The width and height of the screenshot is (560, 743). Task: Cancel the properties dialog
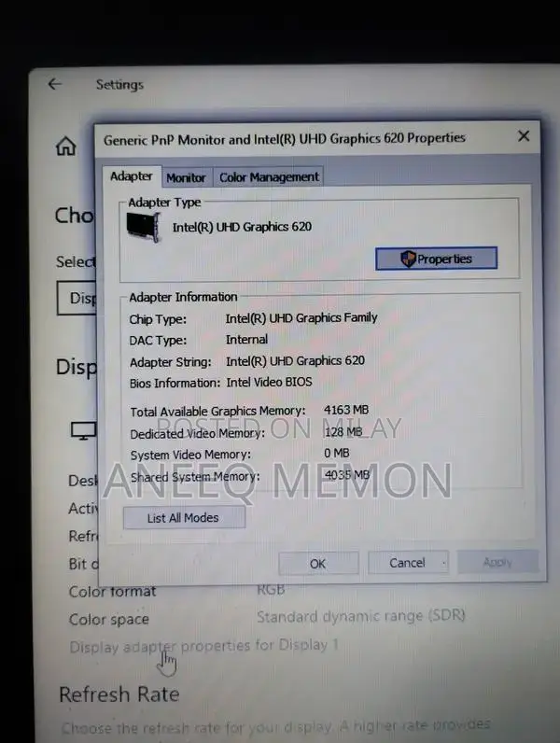[408, 563]
